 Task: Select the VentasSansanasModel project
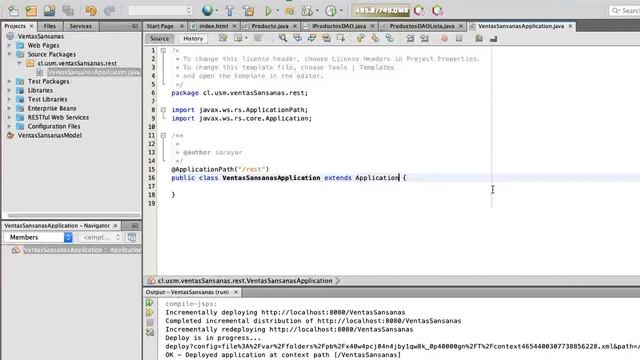pos(49,135)
